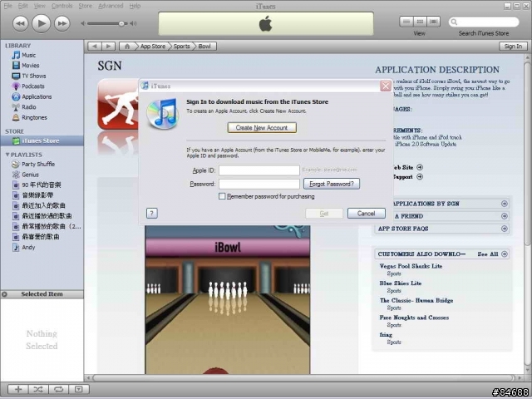Click the low volume speaker icon

tap(83, 23)
